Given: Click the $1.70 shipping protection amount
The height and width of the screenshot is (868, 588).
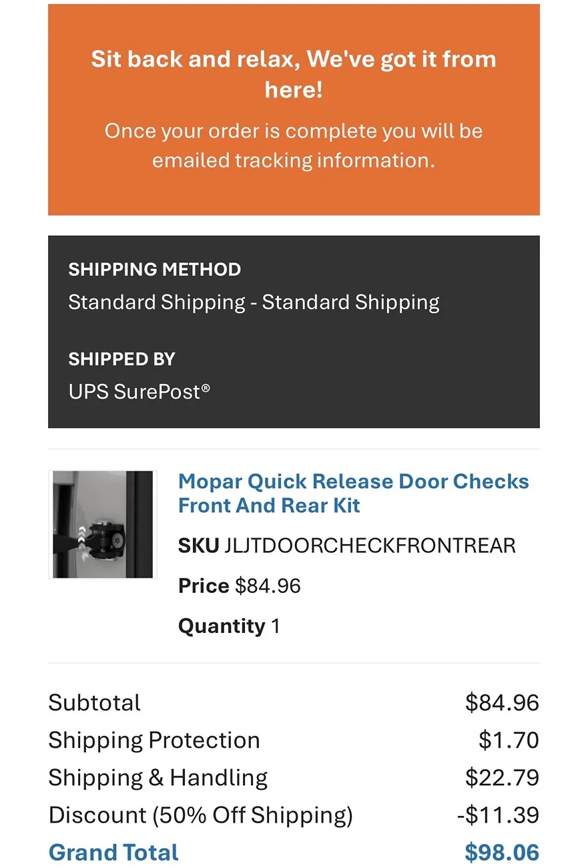Looking at the screenshot, I should [509, 740].
